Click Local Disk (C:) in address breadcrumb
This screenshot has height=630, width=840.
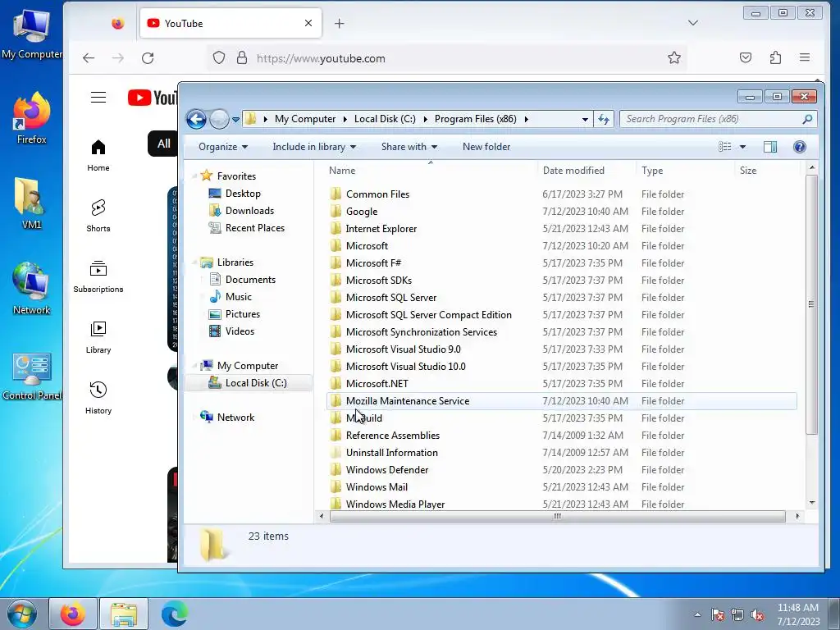(385, 119)
